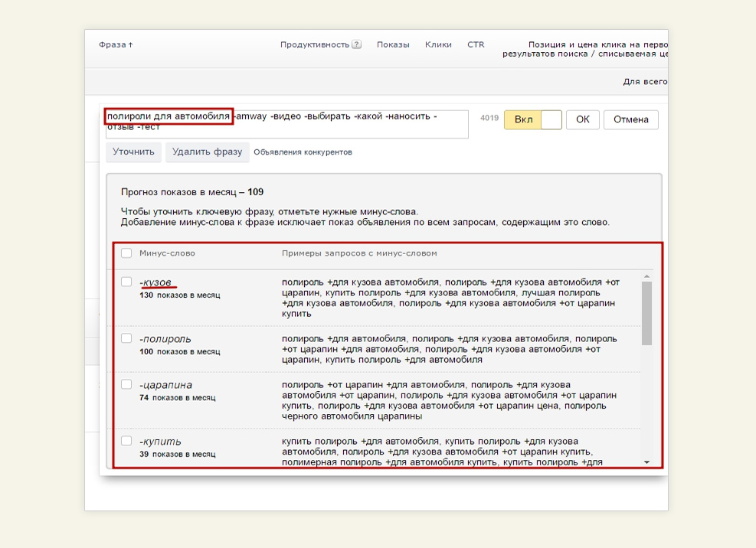Viewport: 756px width, 548px height.
Task: Click the Для всего label
Action: coord(645,81)
